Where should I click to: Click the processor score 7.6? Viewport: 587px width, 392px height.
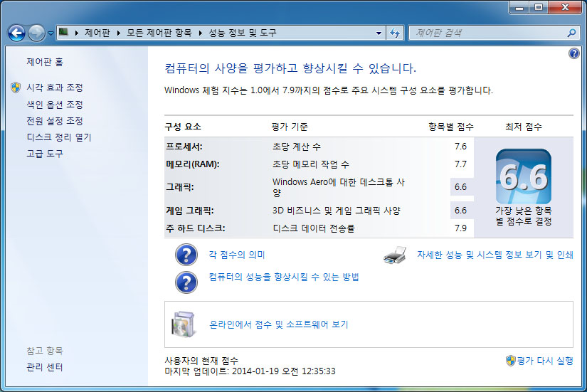(x=460, y=147)
